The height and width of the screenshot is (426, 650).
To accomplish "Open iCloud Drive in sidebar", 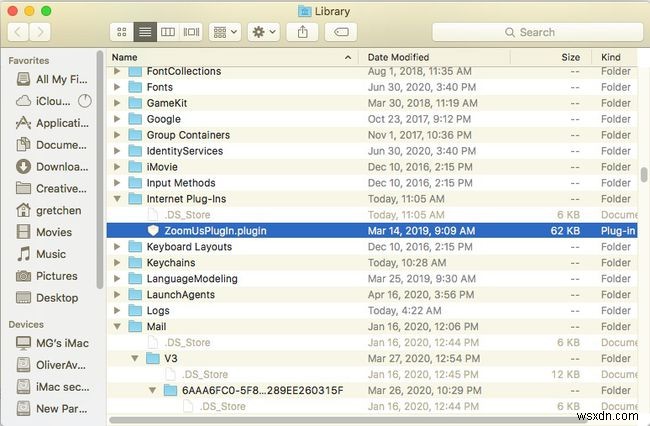I will click(52, 101).
